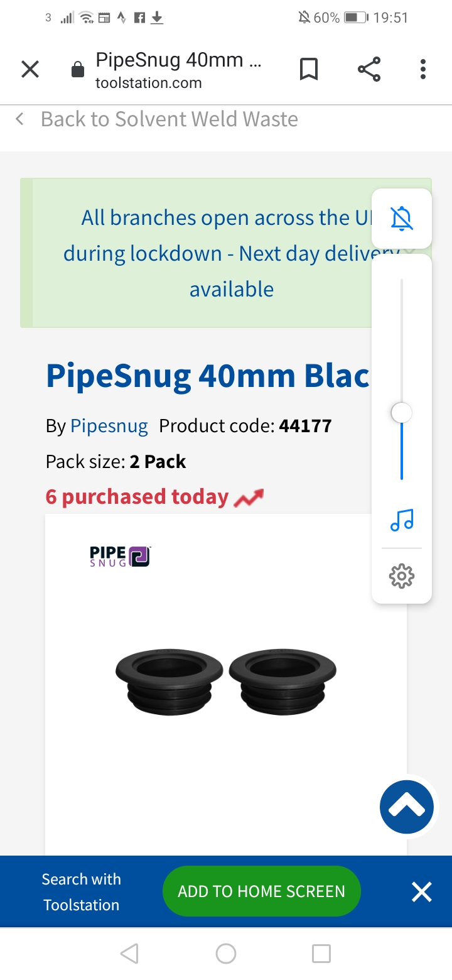This screenshot has height=980, width=452.
Task: Open the browser three-dot menu
Action: point(423,70)
